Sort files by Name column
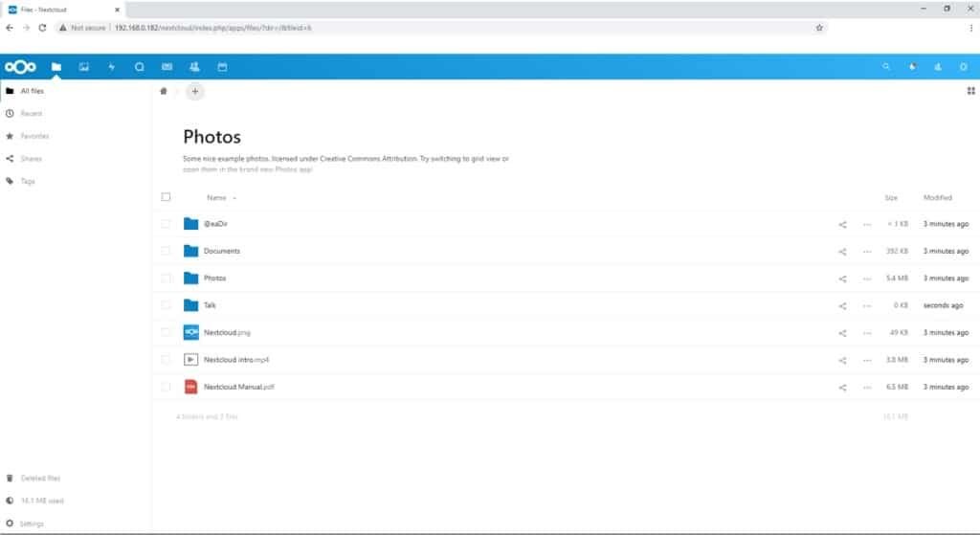 pos(217,197)
